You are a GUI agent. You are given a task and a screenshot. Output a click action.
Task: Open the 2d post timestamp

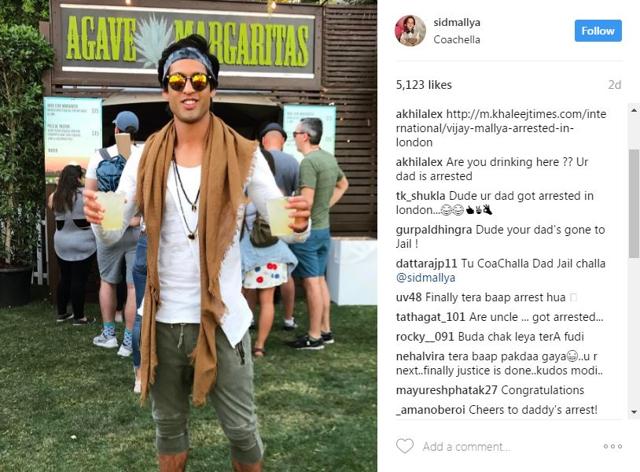[615, 85]
